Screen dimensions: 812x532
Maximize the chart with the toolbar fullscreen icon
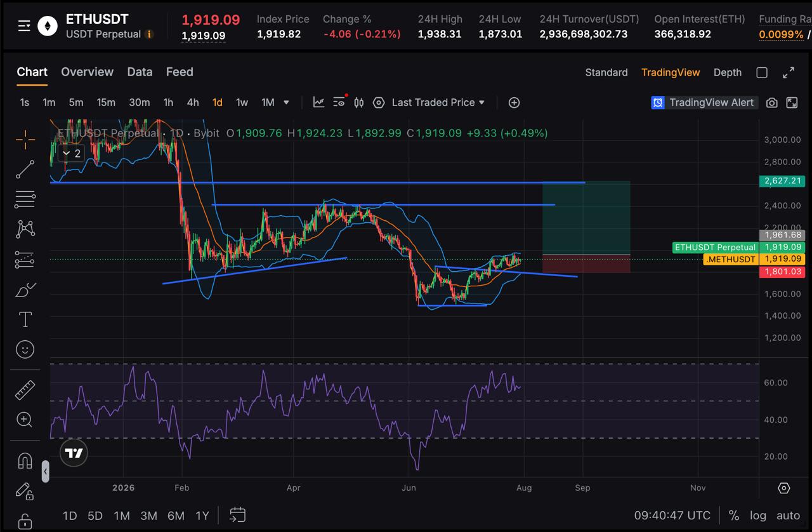click(792, 102)
